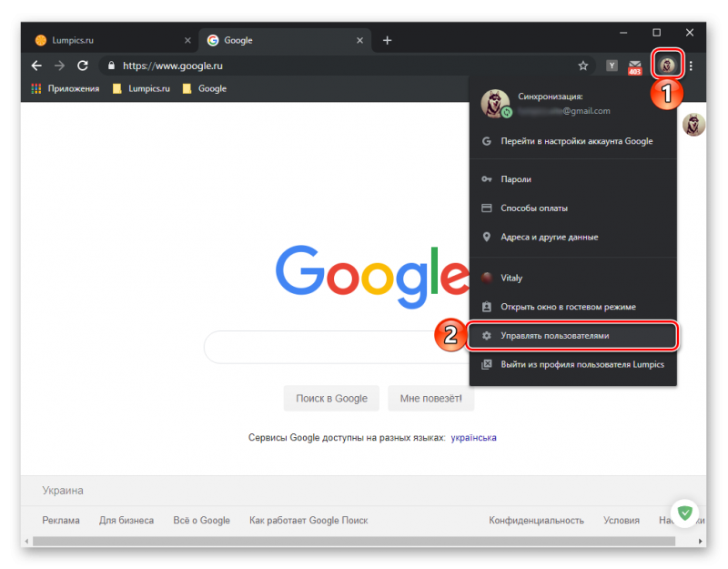
Task: Click the scrollbar right arrow
Action: pyautogui.click(x=700, y=541)
